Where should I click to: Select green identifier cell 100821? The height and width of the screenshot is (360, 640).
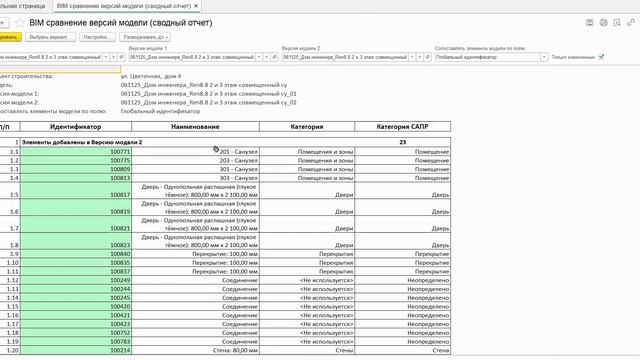pos(76,224)
